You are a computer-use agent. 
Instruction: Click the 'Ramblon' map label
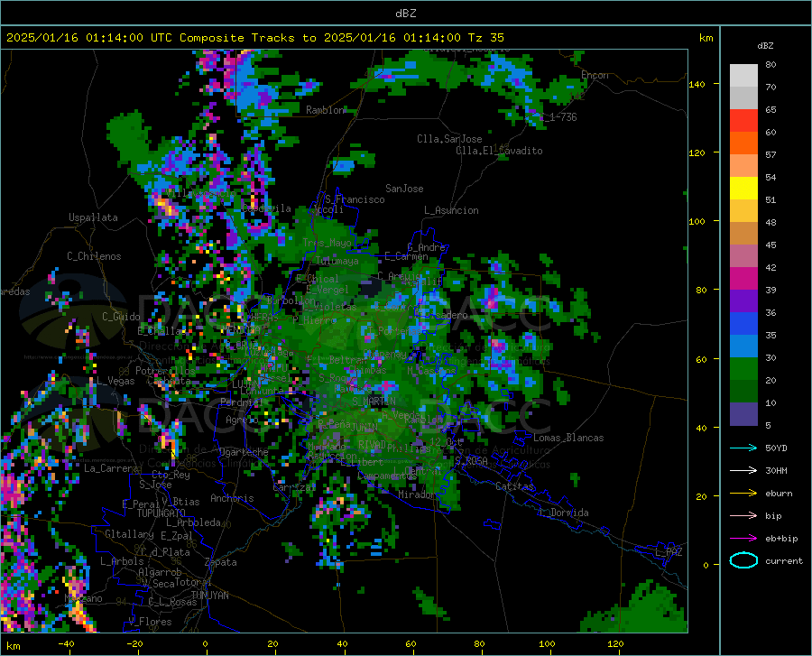325,110
